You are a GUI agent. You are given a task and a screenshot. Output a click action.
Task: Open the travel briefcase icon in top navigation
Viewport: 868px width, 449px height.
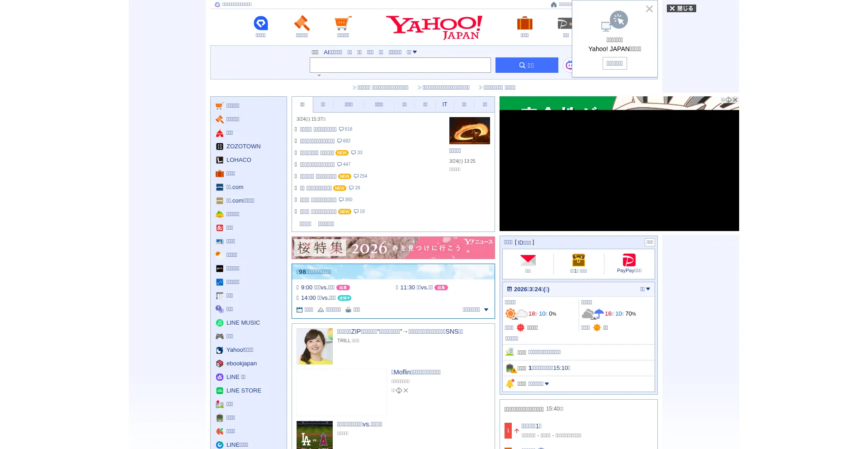click(x=524, y=23)
